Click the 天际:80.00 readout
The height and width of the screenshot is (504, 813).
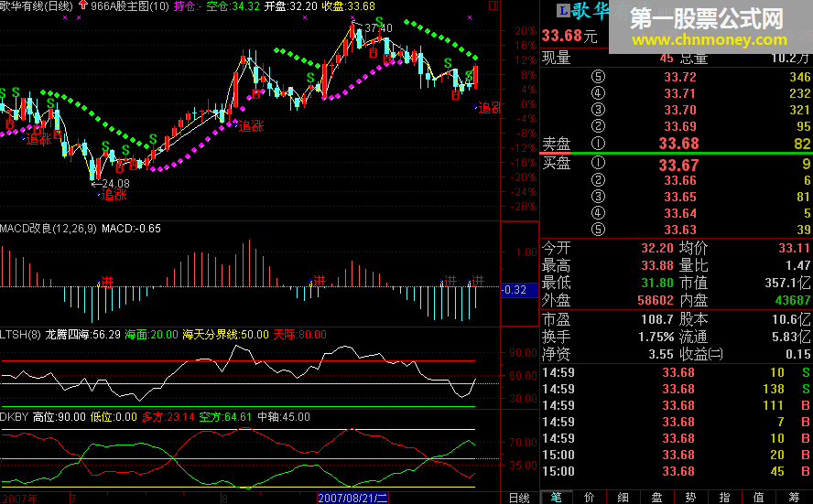299,335
